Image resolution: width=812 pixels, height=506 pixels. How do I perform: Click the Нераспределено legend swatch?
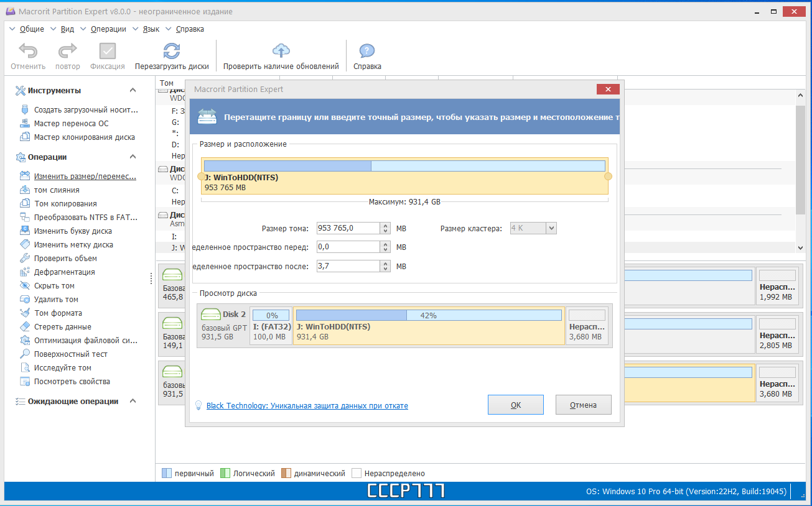[x=357, y=473]
